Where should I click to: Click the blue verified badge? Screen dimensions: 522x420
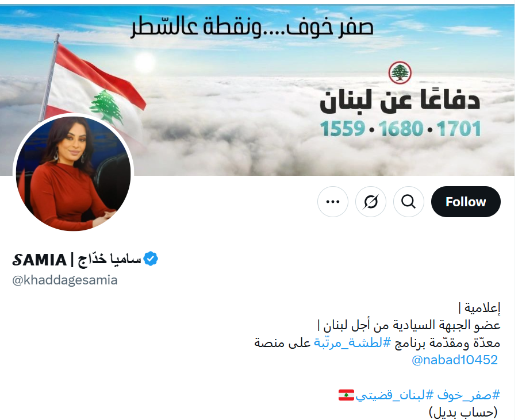(151, 259)
